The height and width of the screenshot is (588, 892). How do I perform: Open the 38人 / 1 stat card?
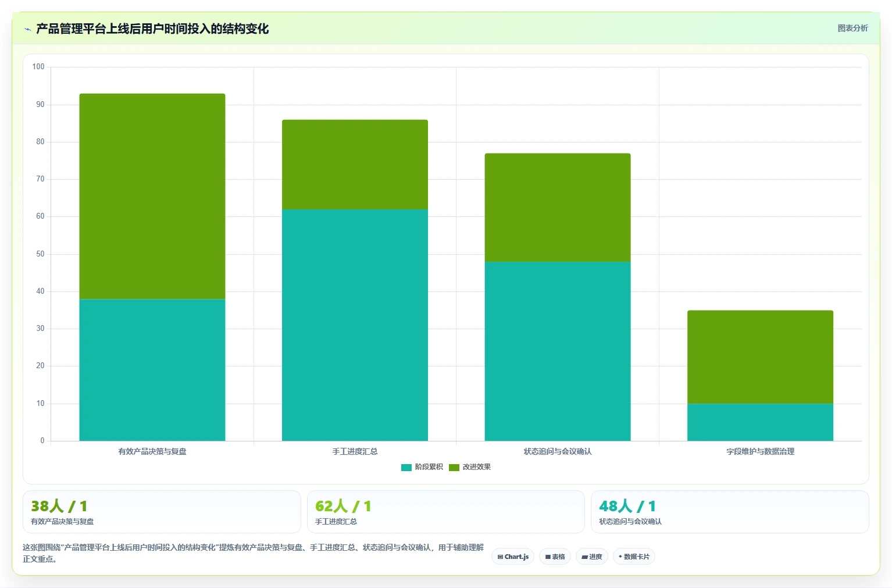click(x=162, y=512)
